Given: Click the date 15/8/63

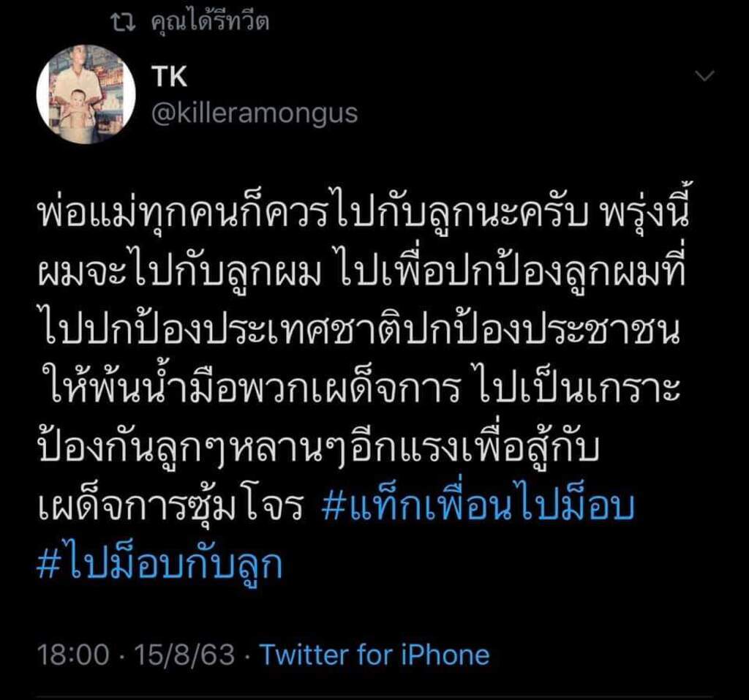Looking at the screenshot, I should (x=185, y=654).
